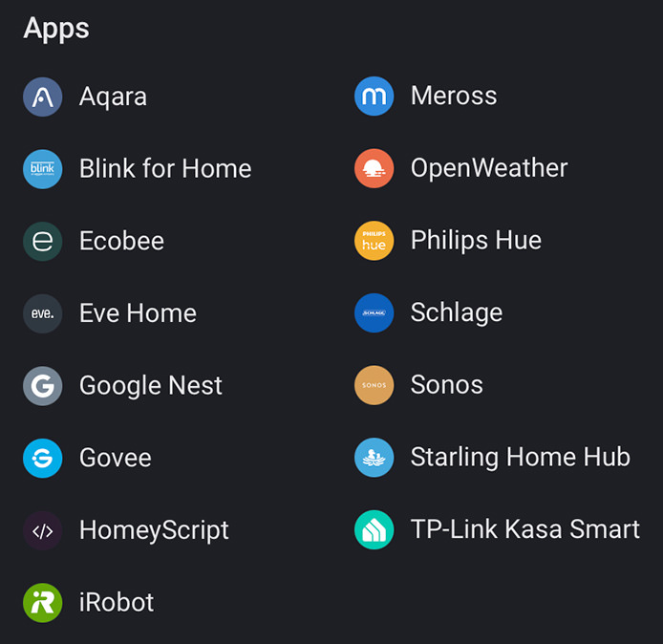Screen dimensions: 663x644
Task: Click the Schlage app icon
Action: 374,312
